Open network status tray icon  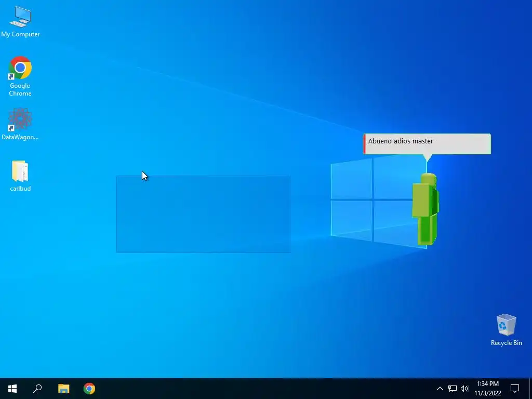coord(453,389)
